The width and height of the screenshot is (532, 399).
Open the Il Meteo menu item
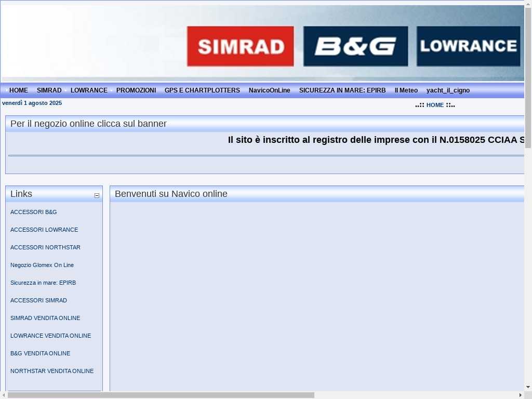tap(406, 90)
